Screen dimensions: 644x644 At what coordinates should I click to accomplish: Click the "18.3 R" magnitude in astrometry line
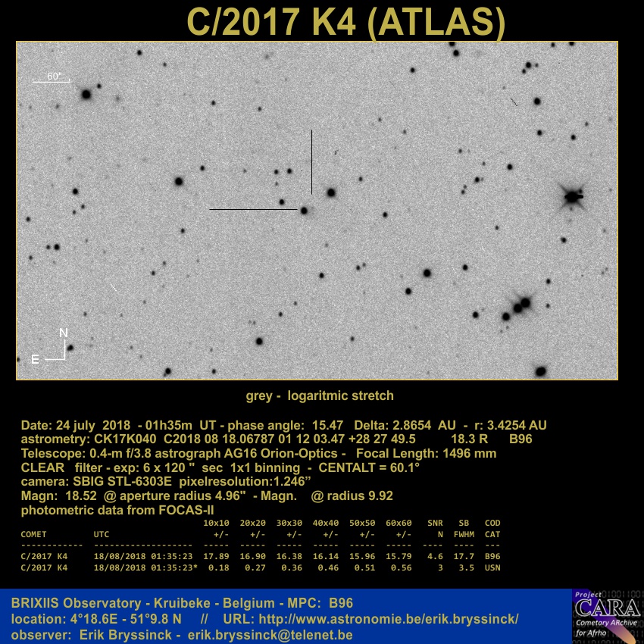click(470, 439)
